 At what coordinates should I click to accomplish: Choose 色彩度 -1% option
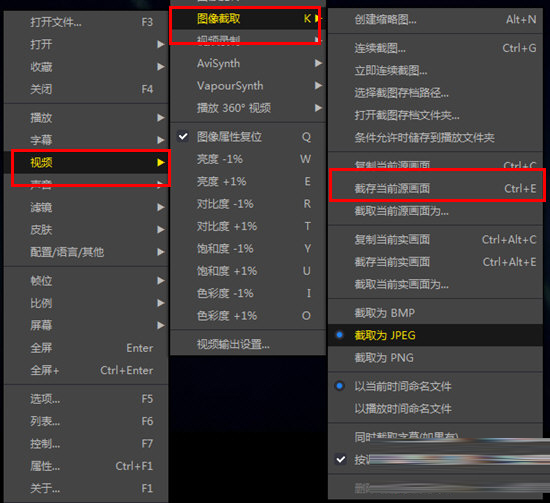[248, 293]
